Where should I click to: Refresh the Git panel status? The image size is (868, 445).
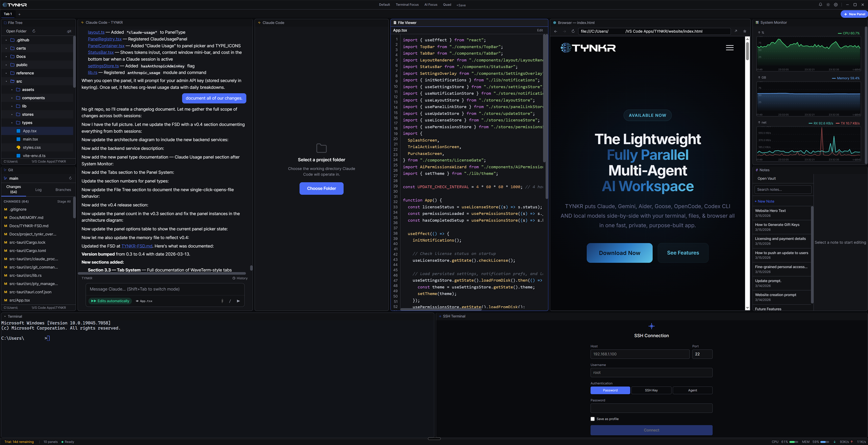click(70, 178)
